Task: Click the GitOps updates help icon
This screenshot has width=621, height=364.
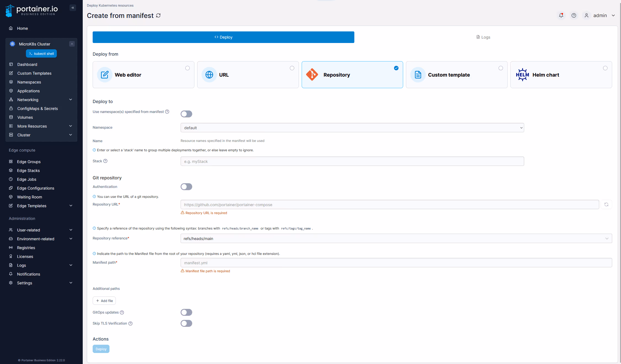Action: [122, 312]
